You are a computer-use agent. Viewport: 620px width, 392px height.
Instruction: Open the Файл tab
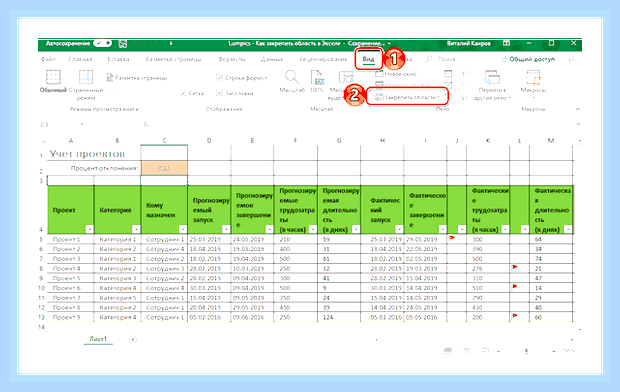click(48, 59)
